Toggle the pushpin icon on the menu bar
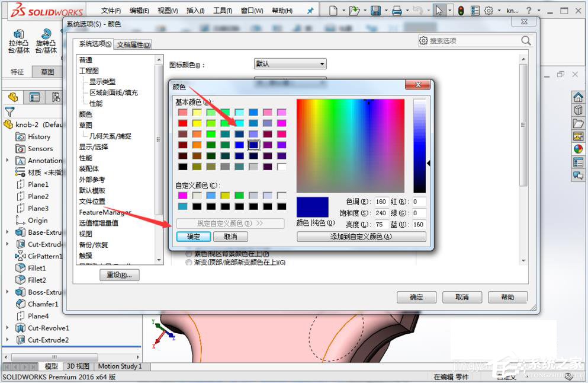The width and height of the screenshot is (588, 383). point(310,9)
